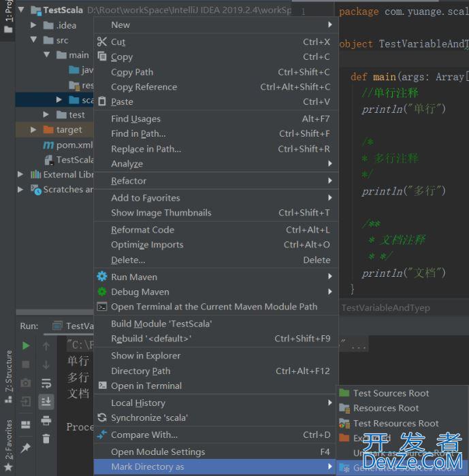Click the camera dump threads icon
The image size is (469, 476).
pyautogui.click(x=26, y=383)
